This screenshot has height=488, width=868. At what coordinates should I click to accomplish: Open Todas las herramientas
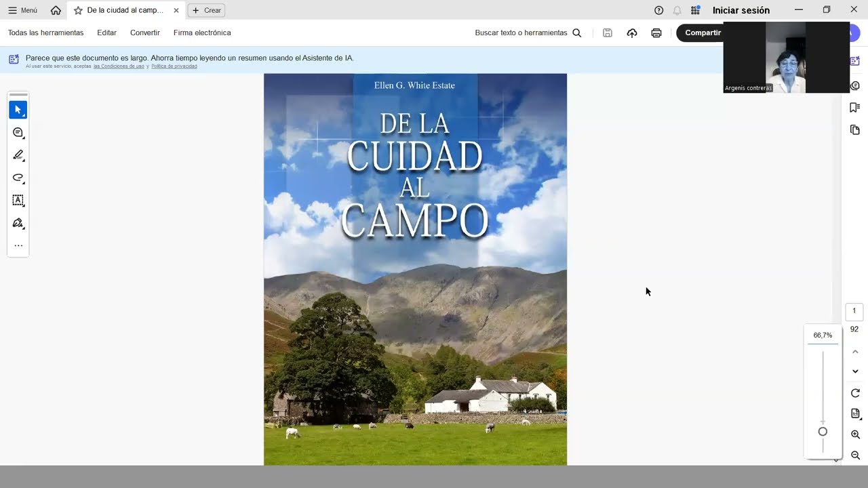click(45, 33)
